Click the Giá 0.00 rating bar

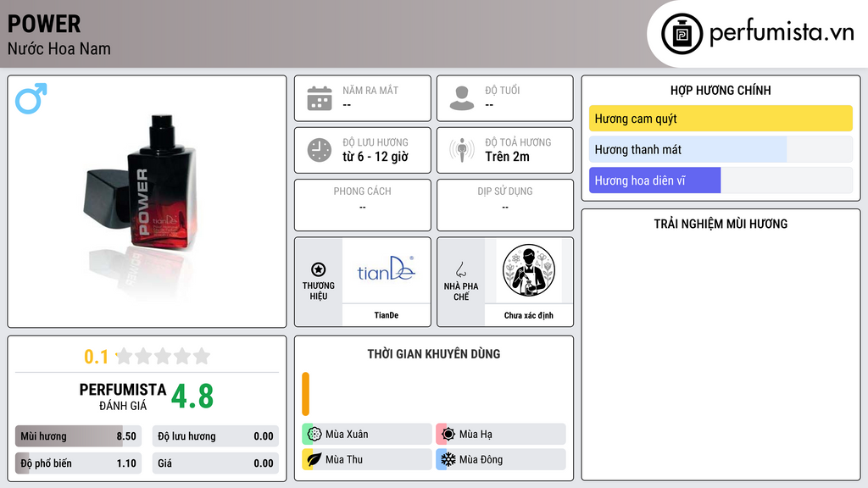pos(215,463)
